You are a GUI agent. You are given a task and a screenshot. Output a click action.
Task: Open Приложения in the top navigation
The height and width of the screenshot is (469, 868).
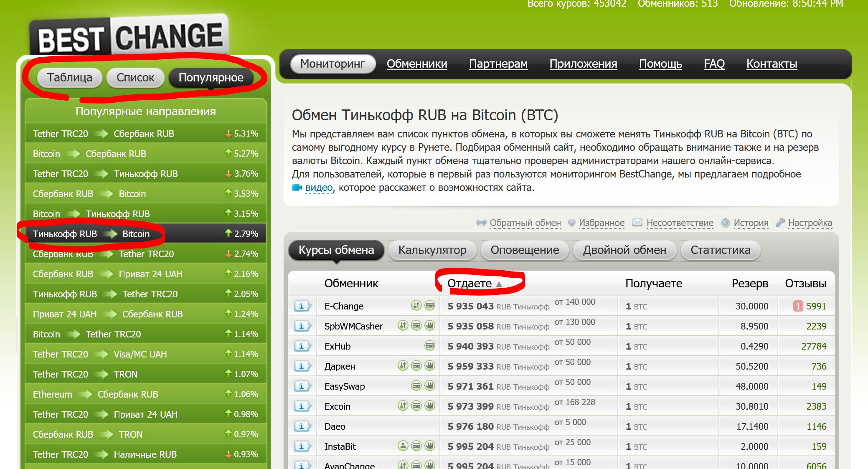click(583, 64)
